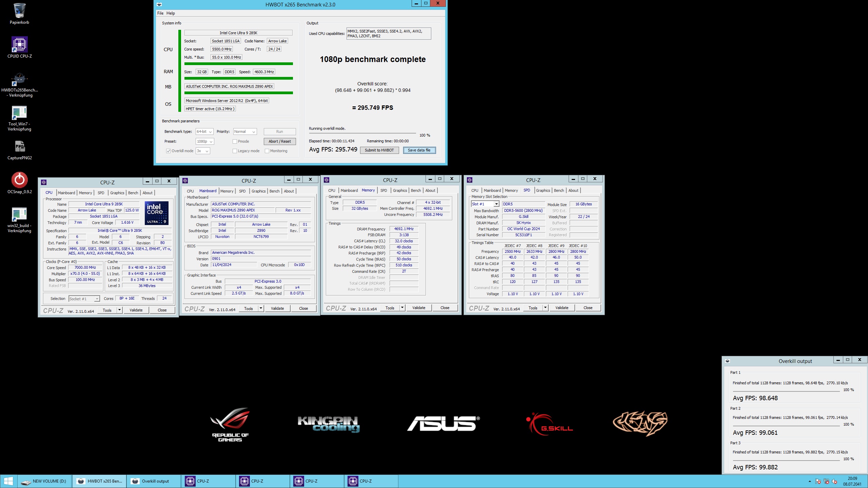
Task: Click the DRAM Frequency 4692.1 MHz value
Action: [404, 229]
